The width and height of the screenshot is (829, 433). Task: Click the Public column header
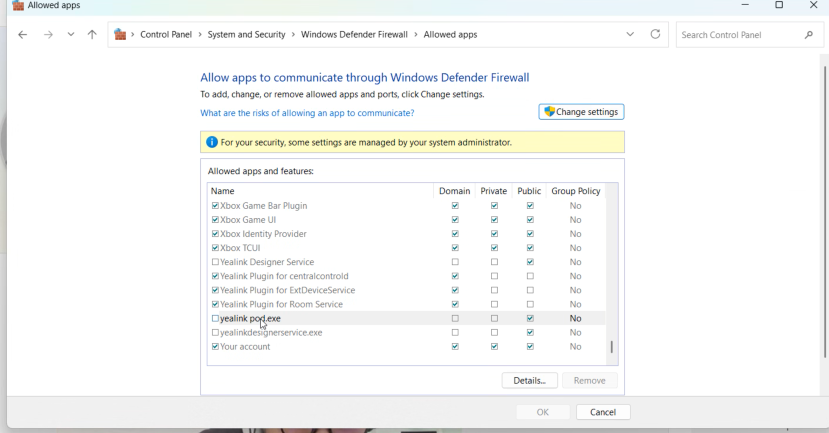click(x=529, y=191)
